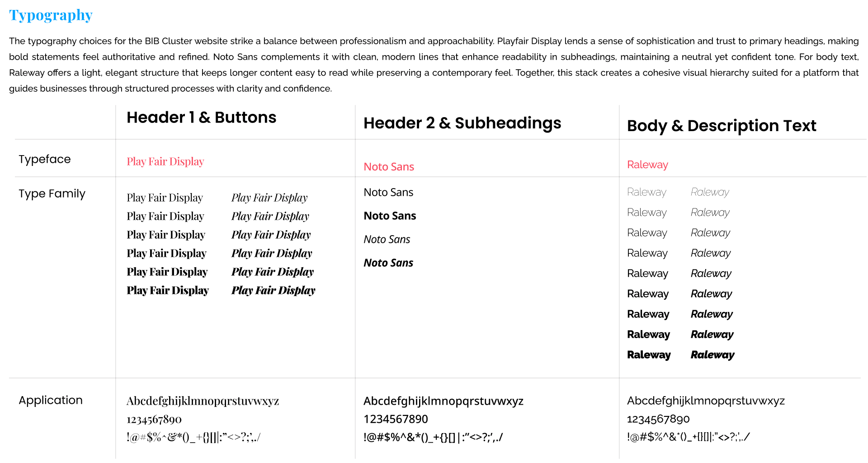Click the heaviest italic Play Fair Display sample

(273, 291)
